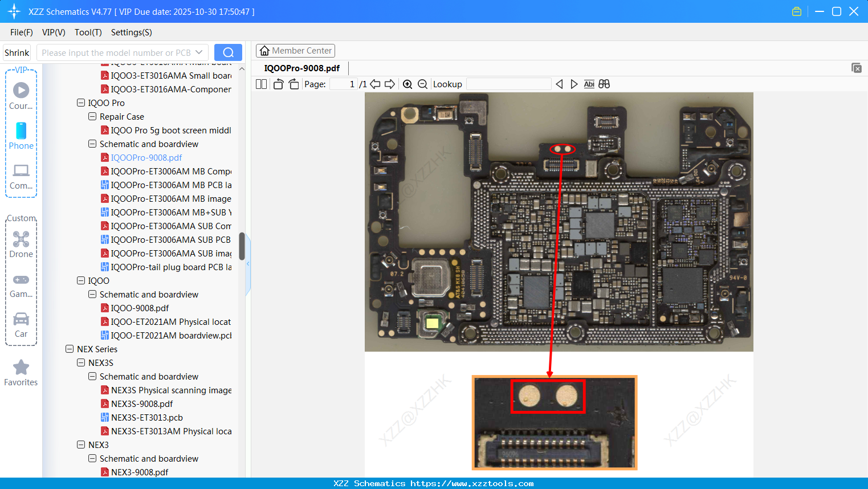Collapse the IQOO Pro tree node

click(x=81, y=103)
